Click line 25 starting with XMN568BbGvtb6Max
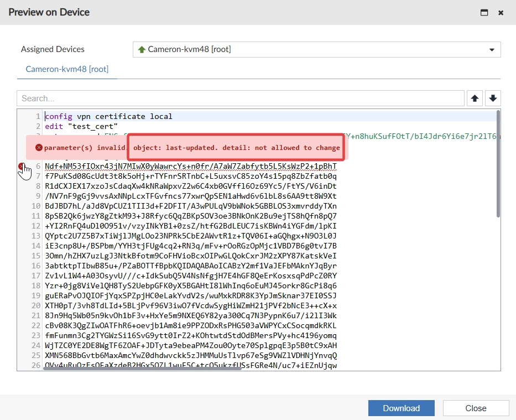The width and height of the screenshot is (516, 420). (191, 355)
